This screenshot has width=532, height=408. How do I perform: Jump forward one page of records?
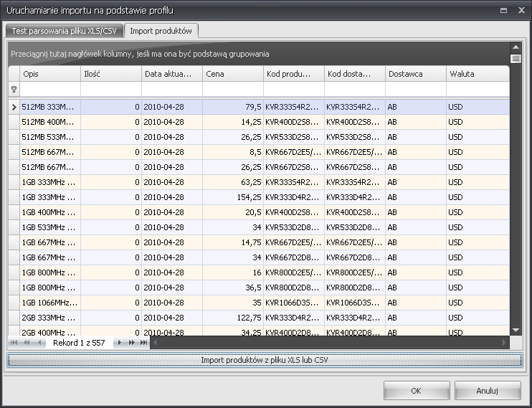(132, 343)
